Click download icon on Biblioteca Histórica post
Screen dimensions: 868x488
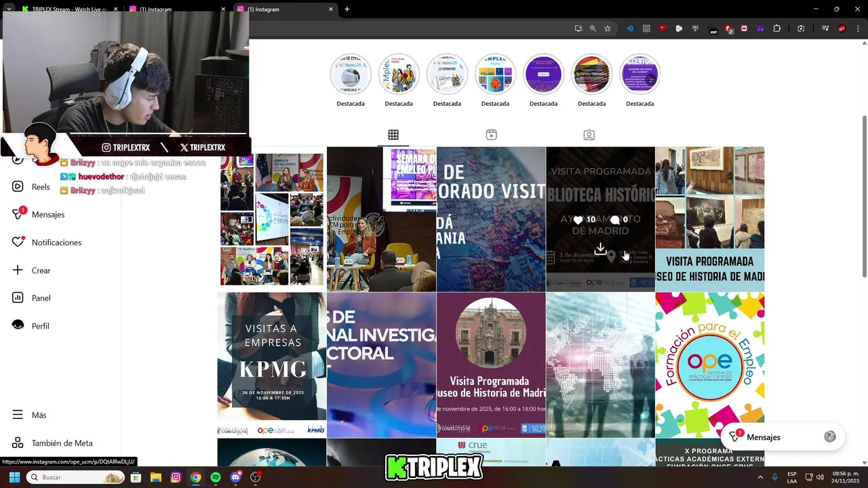[600, 249]
